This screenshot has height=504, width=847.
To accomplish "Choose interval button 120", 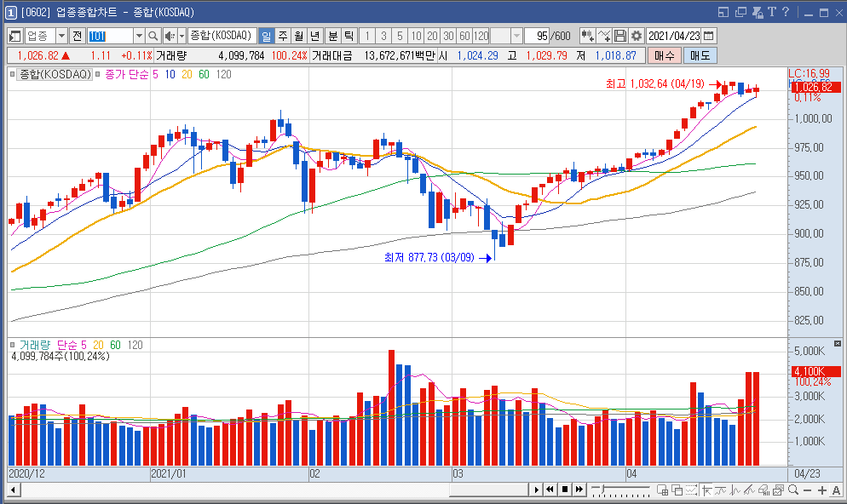I will (481, 36).
